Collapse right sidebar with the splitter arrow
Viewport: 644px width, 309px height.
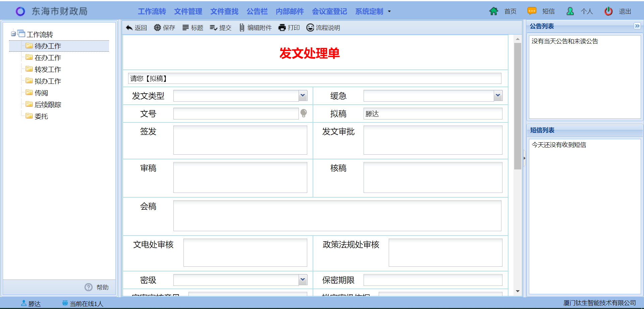524,158
